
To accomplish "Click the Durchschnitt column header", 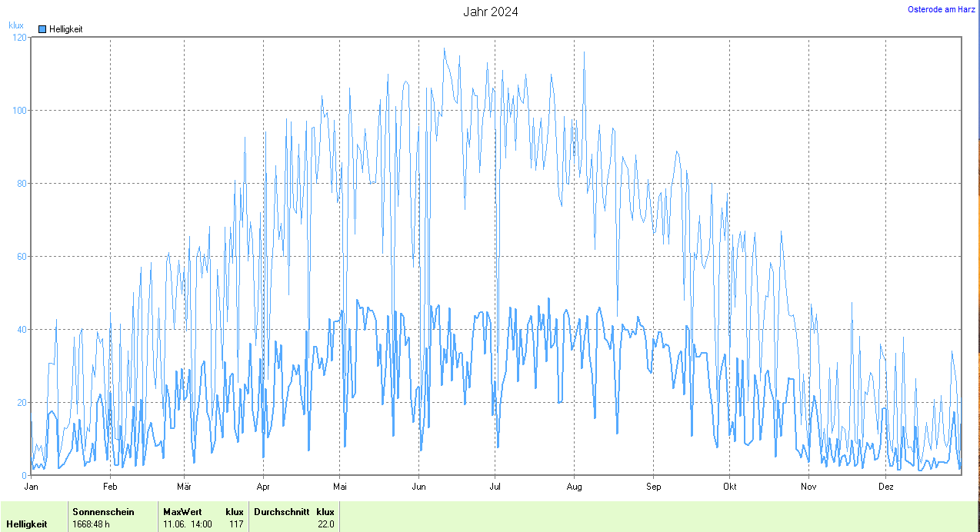I will tap(282, 512).
